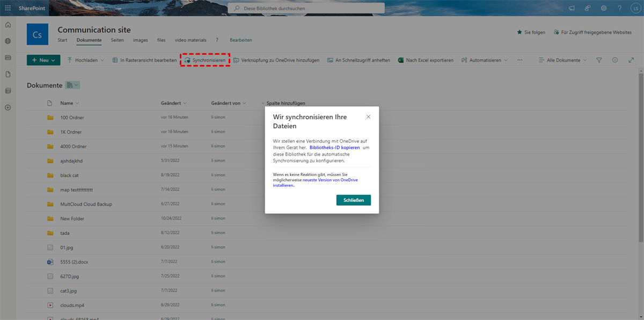Toggle the Sie folgen star button
The height and width of the screenshot is (320, 644).
[x=531, y=32]
